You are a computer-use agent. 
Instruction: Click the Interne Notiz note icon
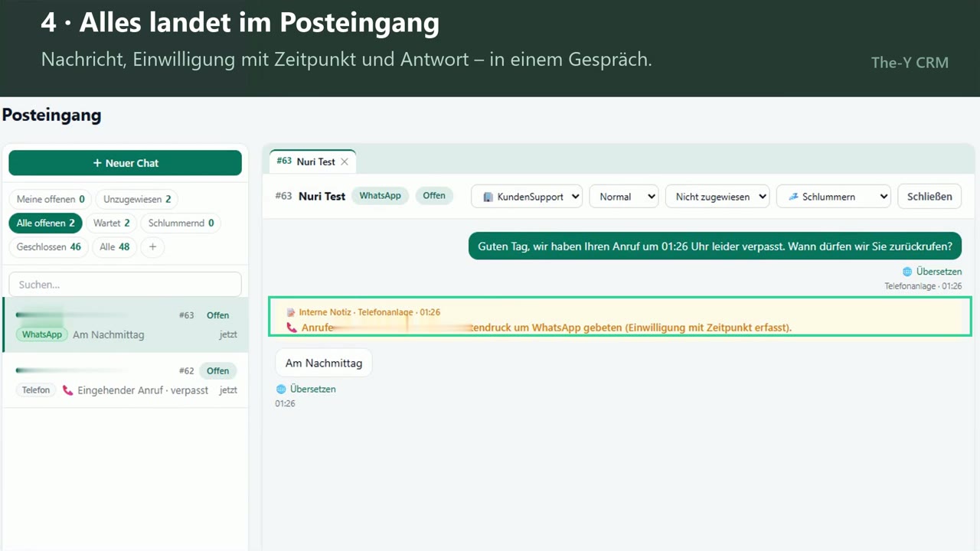coord(291,312)
